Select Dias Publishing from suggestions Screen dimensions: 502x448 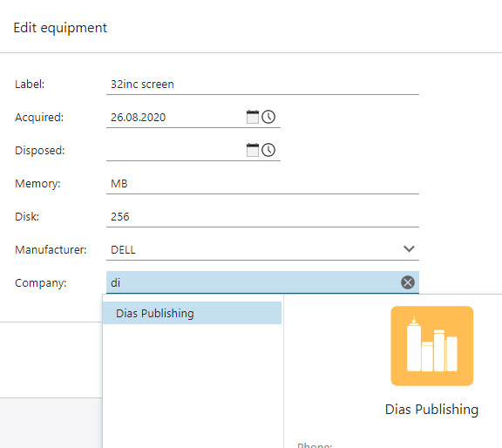(192, 313)
